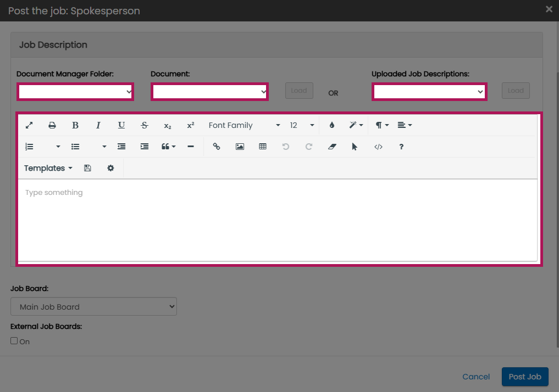Insert an ordered numbered list

(29, 147)
